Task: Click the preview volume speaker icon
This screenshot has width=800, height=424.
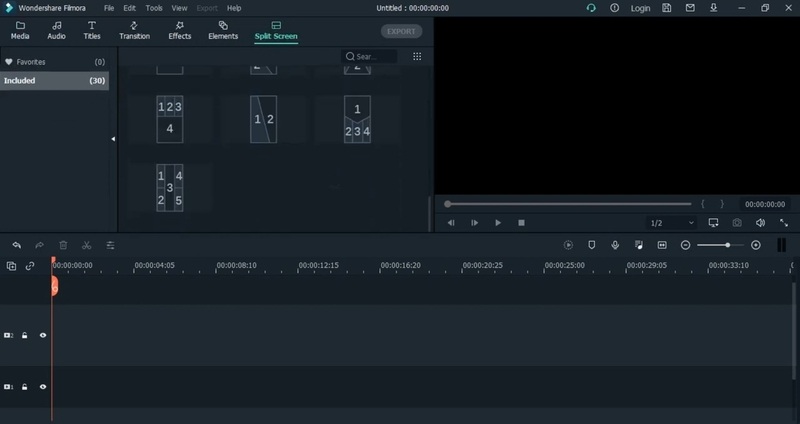Action: pos(760,223)
